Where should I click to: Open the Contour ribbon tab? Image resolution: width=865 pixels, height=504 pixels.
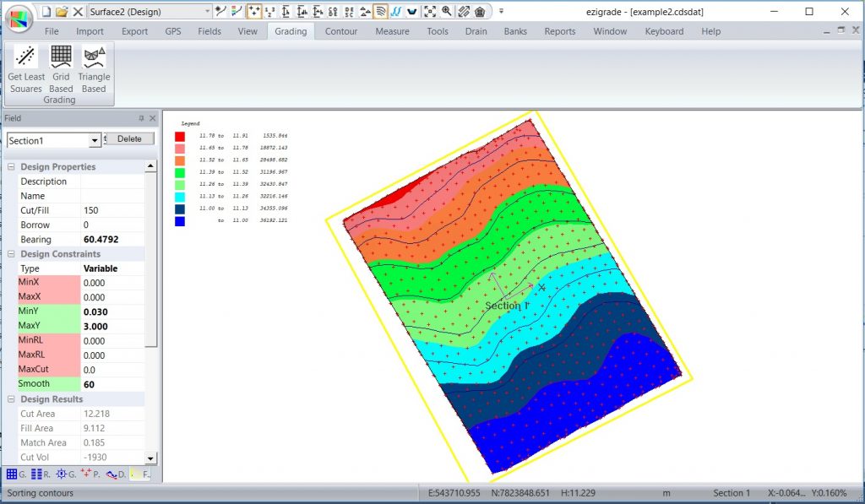[340, 31]
